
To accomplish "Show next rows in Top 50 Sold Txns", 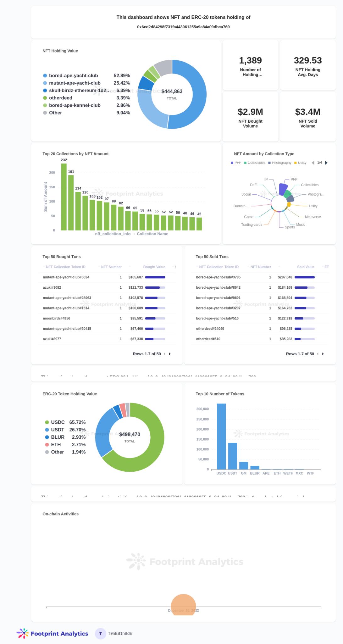I will (x=323, y=354).
